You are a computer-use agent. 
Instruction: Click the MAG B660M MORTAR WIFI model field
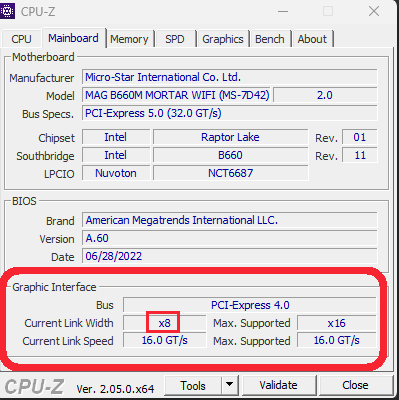click(x=177, y=95)
